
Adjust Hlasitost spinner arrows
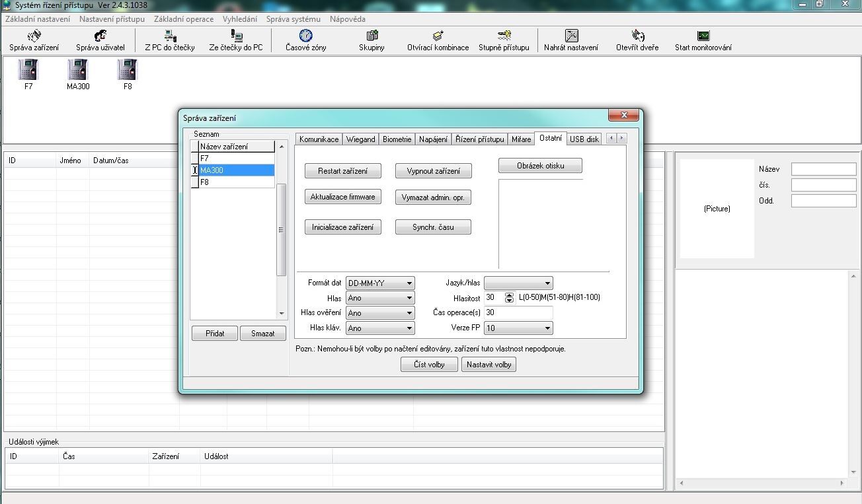509,298
